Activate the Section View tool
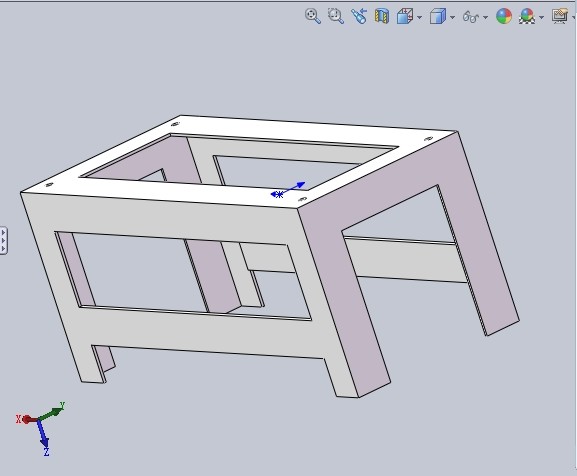 [x=382, y=16]
